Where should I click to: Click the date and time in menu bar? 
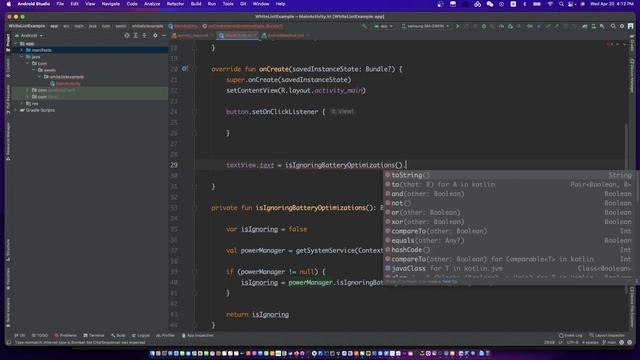click(x=611, y=4)
